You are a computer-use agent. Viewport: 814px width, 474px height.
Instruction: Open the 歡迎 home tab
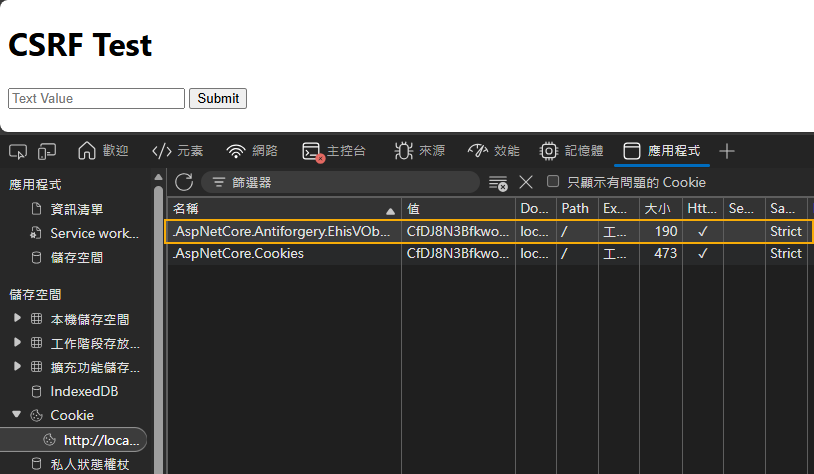point(103,151)
